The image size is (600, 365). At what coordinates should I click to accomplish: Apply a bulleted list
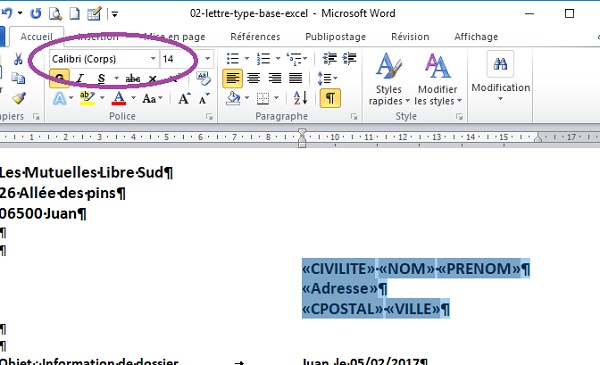point(232,59)
